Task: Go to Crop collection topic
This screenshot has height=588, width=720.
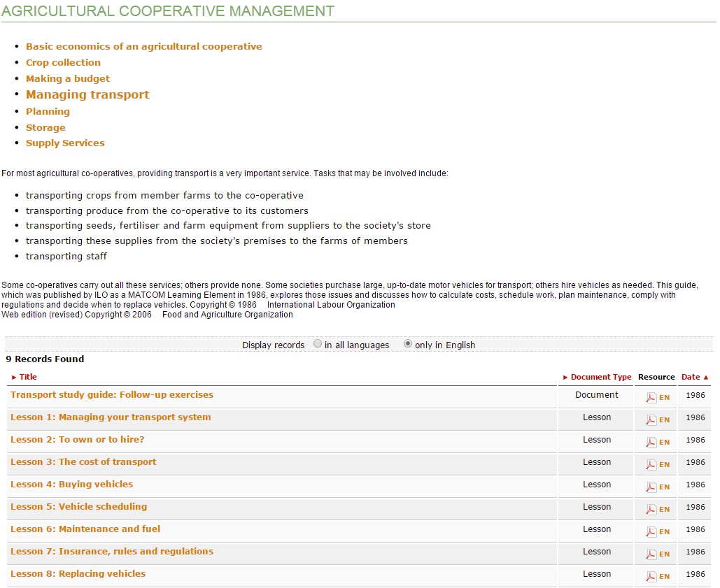Action: [63, 62]
